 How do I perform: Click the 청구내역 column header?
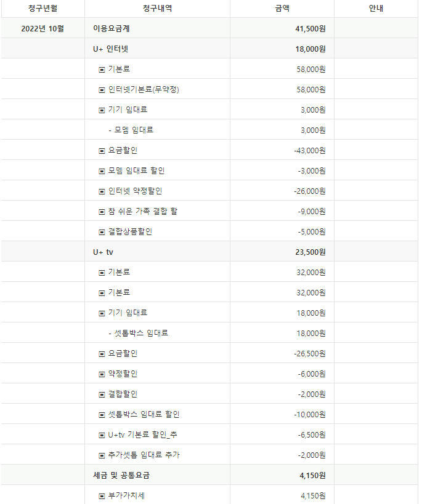click(157, 9)
